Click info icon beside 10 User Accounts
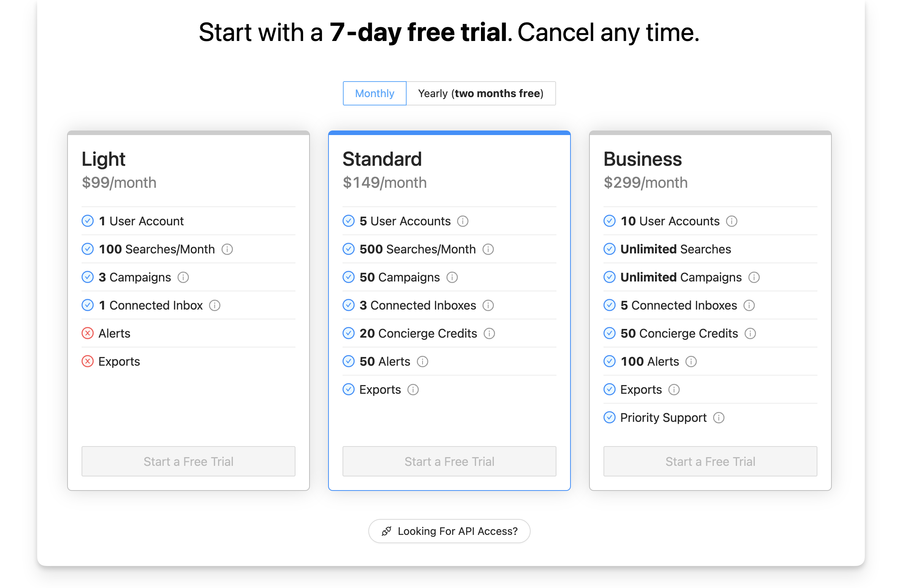 pyautogui.click(x=731, y=221)
